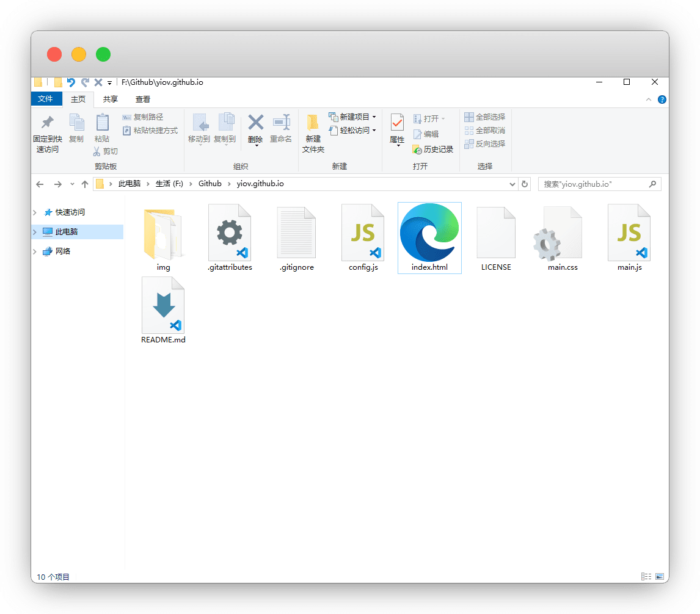Click Select All (全部选择)
The image size is (700, 614).
tap(484, 117)
